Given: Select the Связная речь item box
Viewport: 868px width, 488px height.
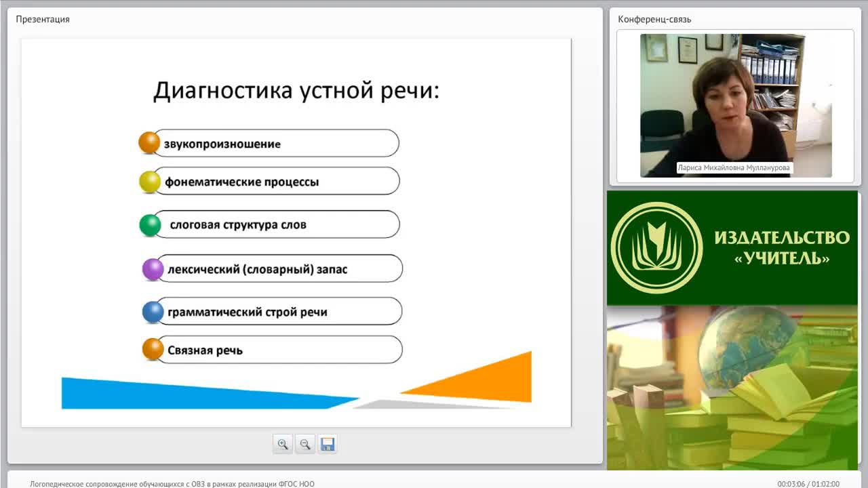Looking at the screenshot, I should click(279, 350).
